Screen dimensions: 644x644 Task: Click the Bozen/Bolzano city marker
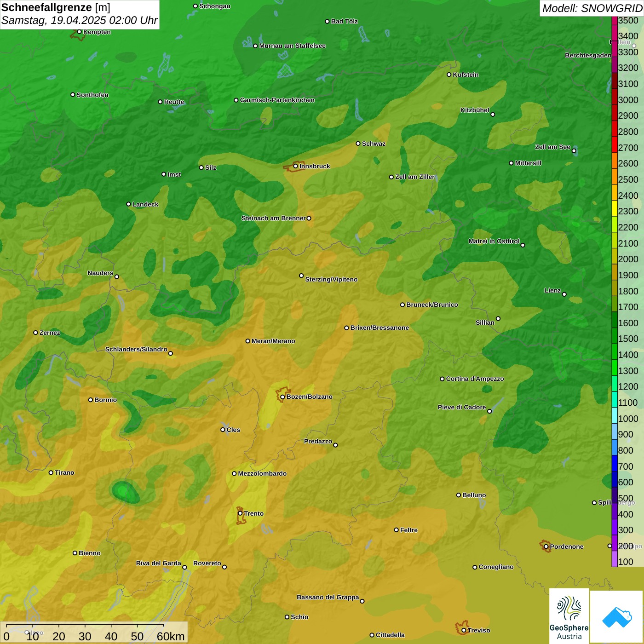coord(282,397)
